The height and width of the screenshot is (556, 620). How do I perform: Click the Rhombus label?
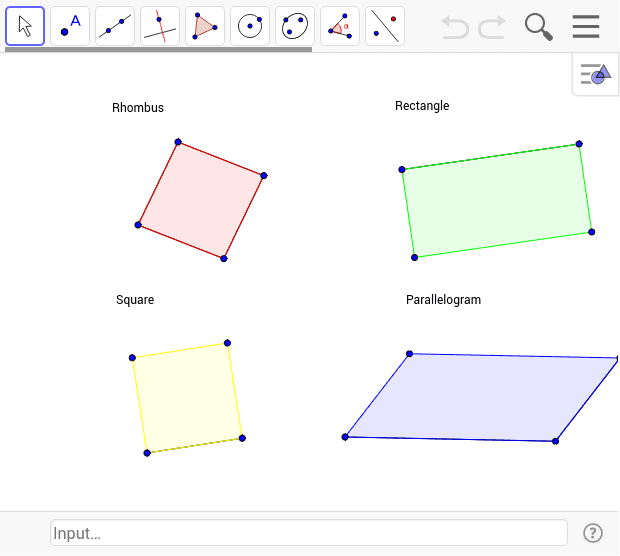(x=138, y=108)
